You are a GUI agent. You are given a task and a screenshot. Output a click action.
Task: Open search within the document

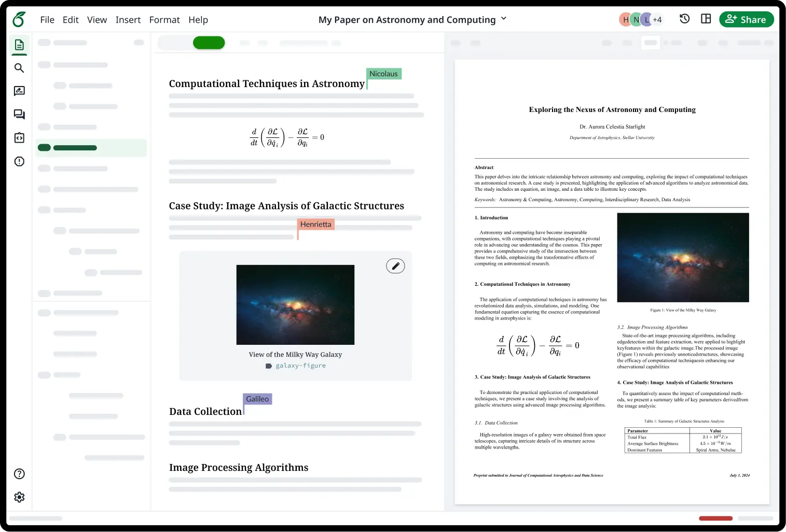click(x=19, y=68)
